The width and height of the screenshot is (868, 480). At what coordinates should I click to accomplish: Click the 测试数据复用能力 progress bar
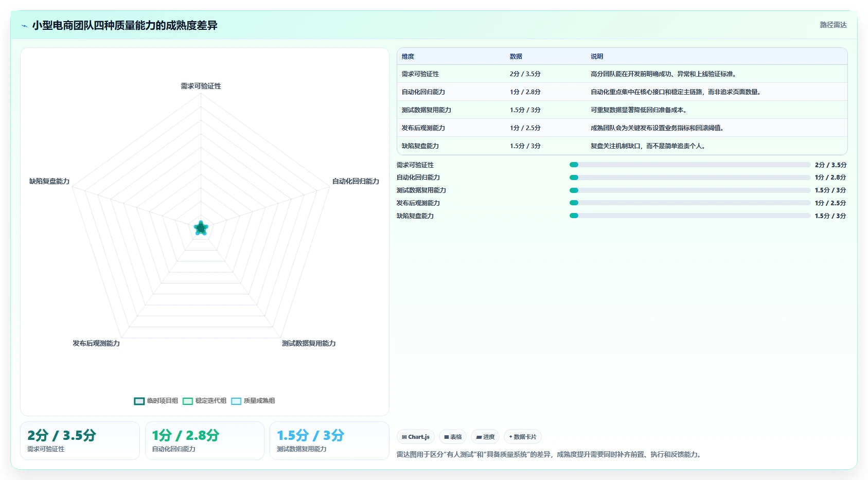tap(690, 190)
